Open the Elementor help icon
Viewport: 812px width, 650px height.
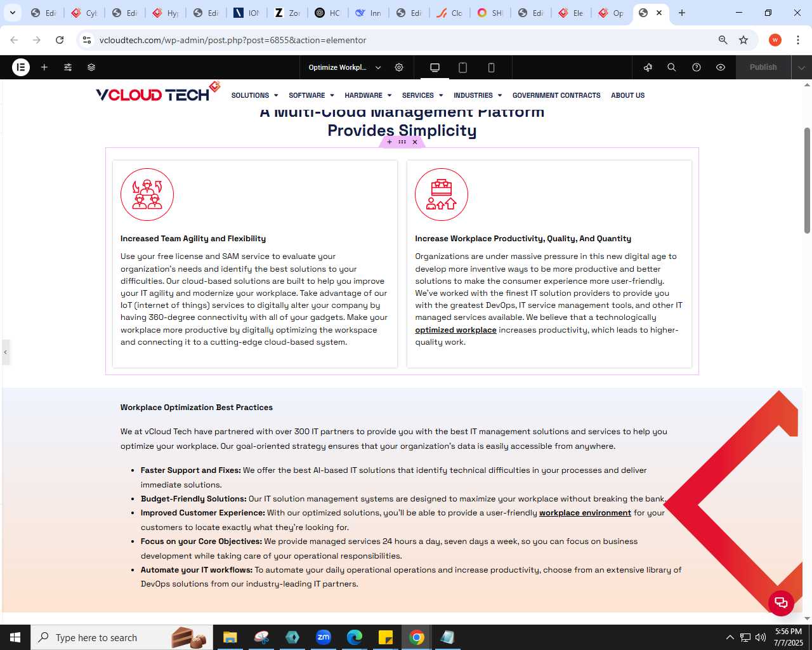coord(697,67)
